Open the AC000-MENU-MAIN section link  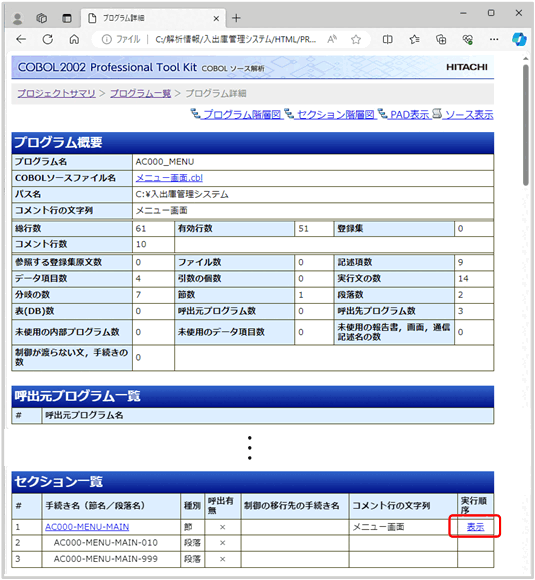pyautogui.click(x=87, y=527)
